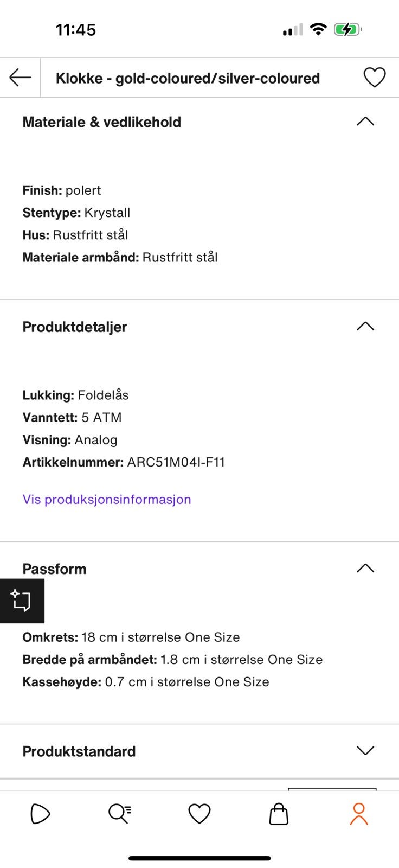Open the Zalando home tab icon
Image resolution: width=399 pixels, height=868 pixels.
(x=40, y=814)
